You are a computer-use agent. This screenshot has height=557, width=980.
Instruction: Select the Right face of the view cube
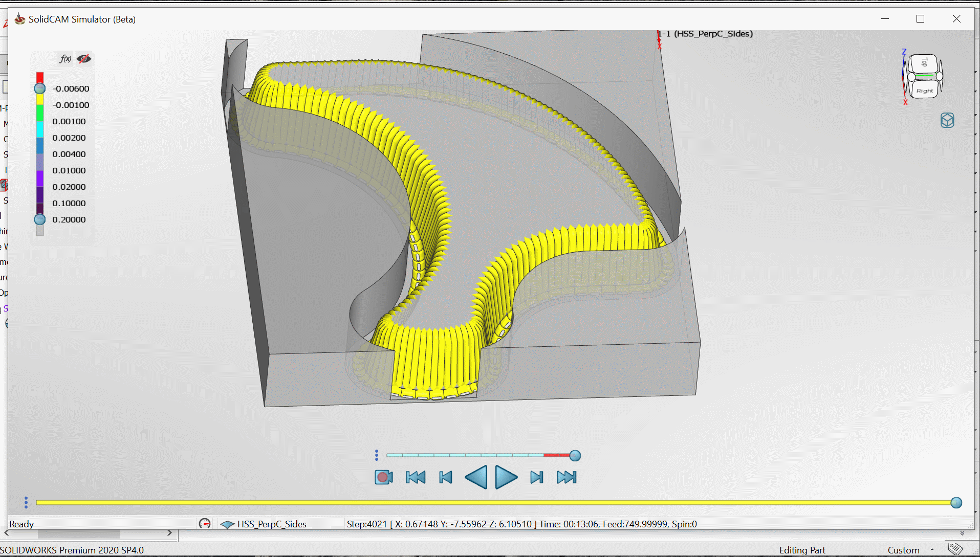pyautogui.click(x=924, y=91)
